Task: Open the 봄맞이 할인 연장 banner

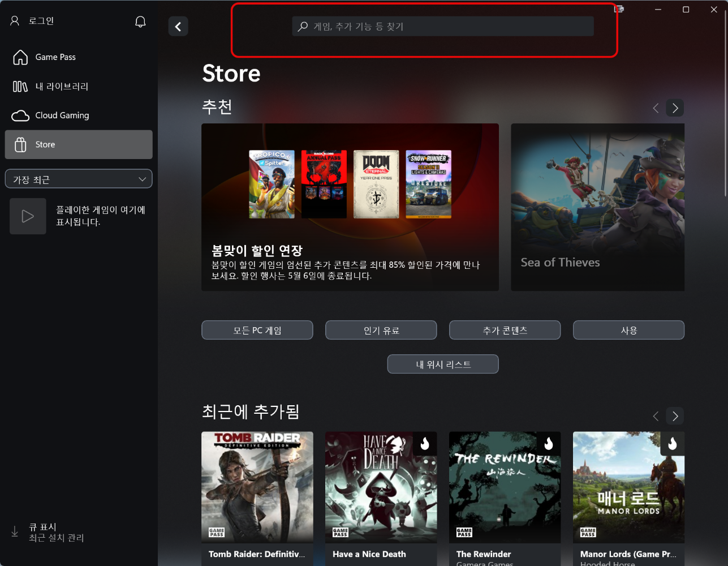Action: tap(350, 207)
